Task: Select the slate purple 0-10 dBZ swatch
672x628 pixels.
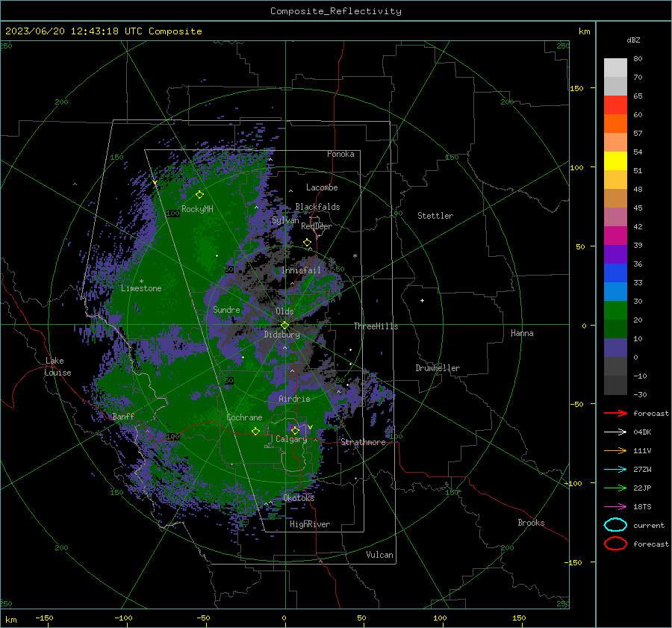Action: (615, 348)
